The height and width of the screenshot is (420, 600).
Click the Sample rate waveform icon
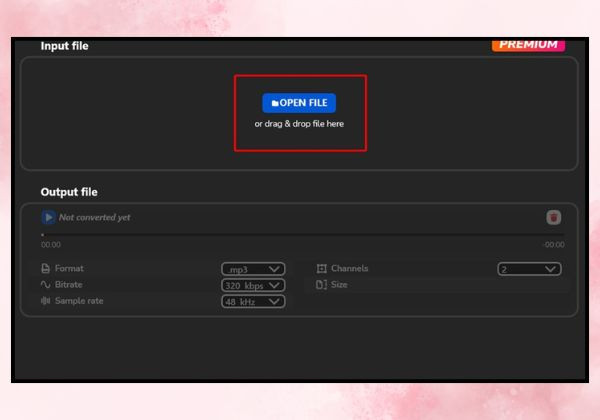pos(46,301)
